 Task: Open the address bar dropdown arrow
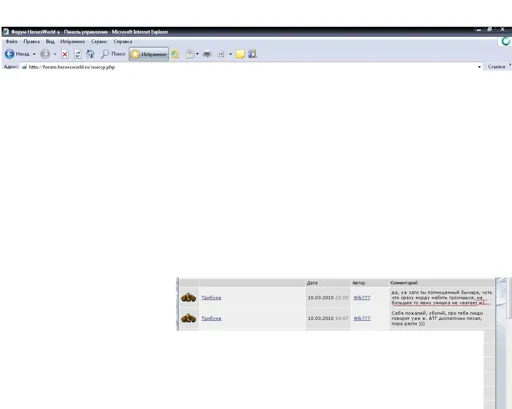click(x=479, y=67)
